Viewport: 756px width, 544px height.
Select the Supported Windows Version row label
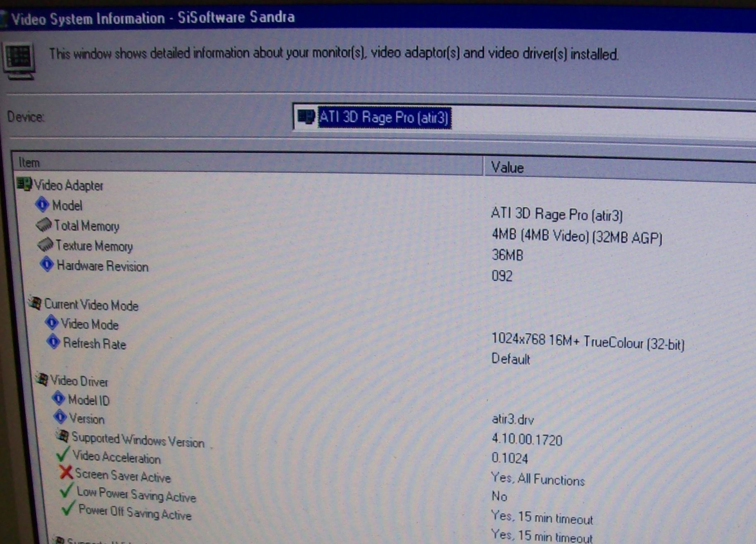(138, 440)
